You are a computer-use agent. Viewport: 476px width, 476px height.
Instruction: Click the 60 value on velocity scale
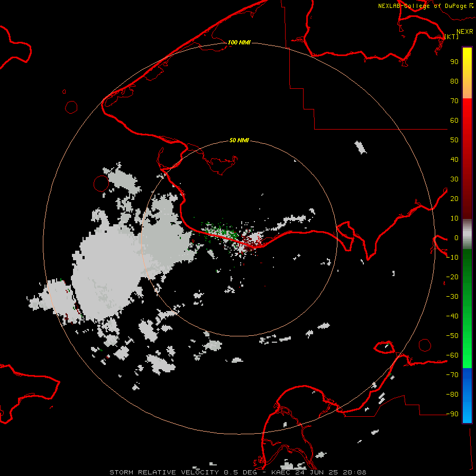pyautogui.click(x=454, y=121)
